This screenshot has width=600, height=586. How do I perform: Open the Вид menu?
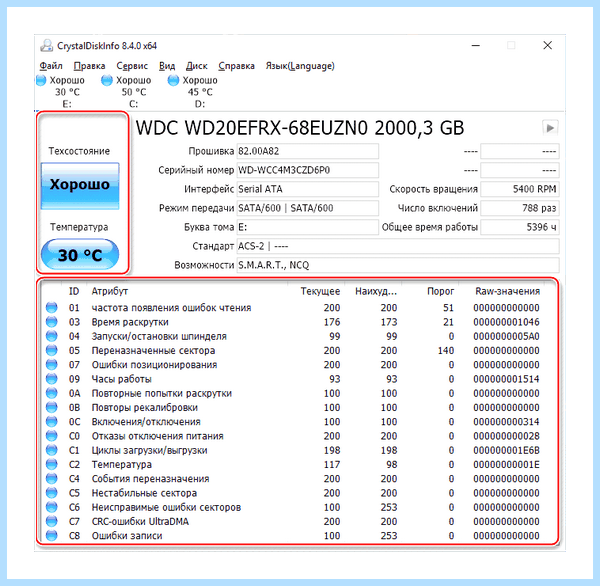(167, 66)
